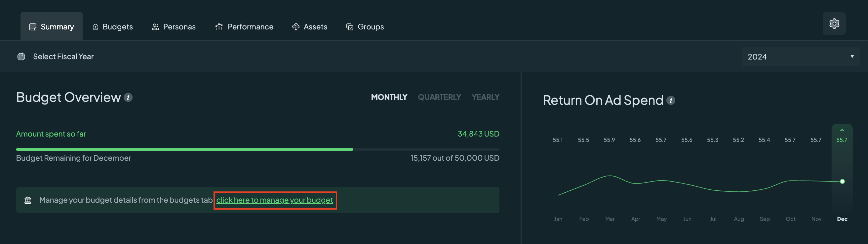This screenshot has height=244, width=868.
Task: Select Jun on the ROAS chart axis
Action: 687,219
